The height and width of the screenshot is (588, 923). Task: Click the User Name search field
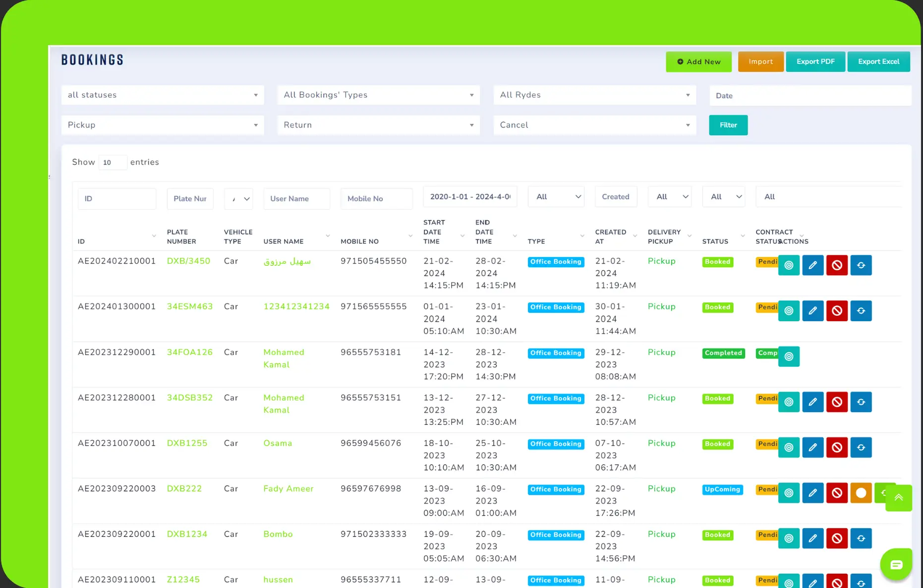(x=296, y=199)
